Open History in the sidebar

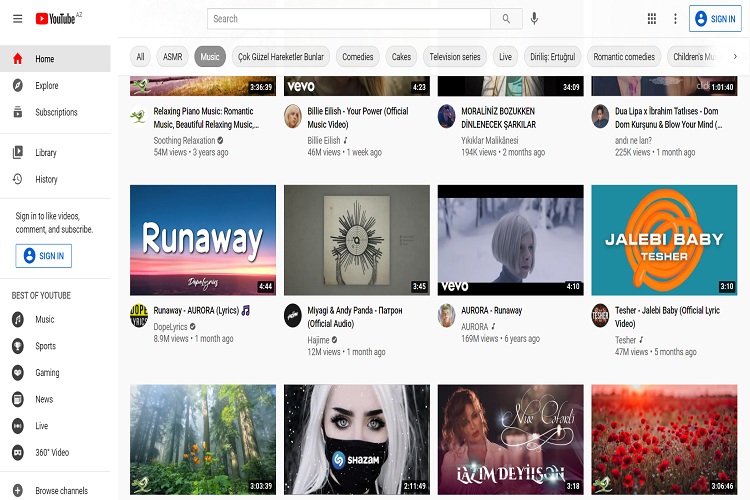point(46,179)
